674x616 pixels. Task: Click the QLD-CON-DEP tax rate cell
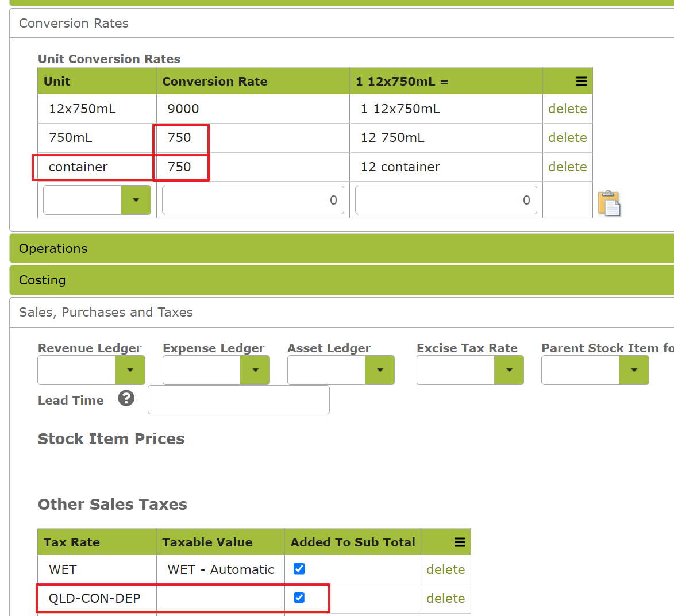pos(97,598)
